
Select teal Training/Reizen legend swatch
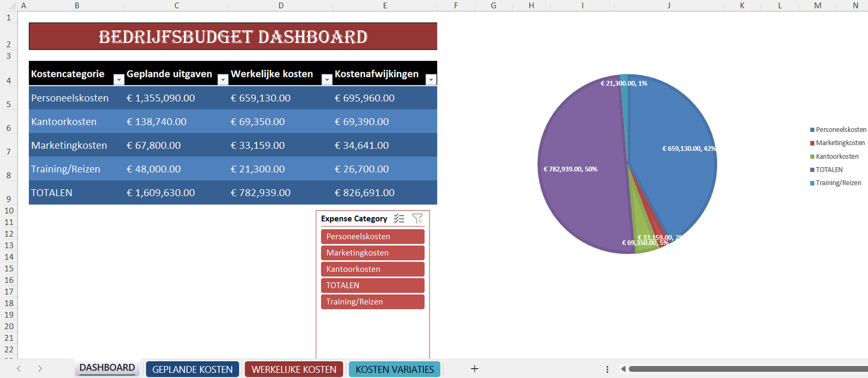812,183
